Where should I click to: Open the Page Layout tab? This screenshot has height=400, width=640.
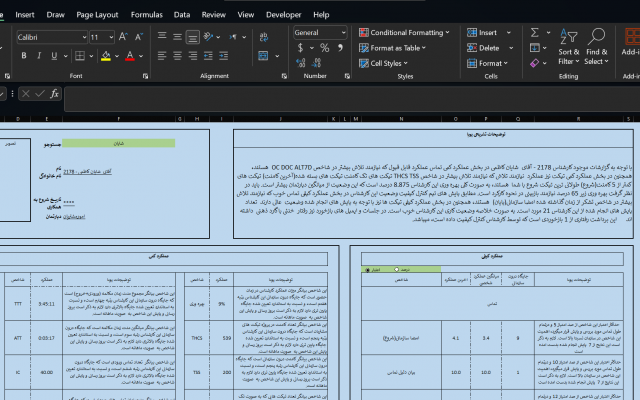click(97, 15)
